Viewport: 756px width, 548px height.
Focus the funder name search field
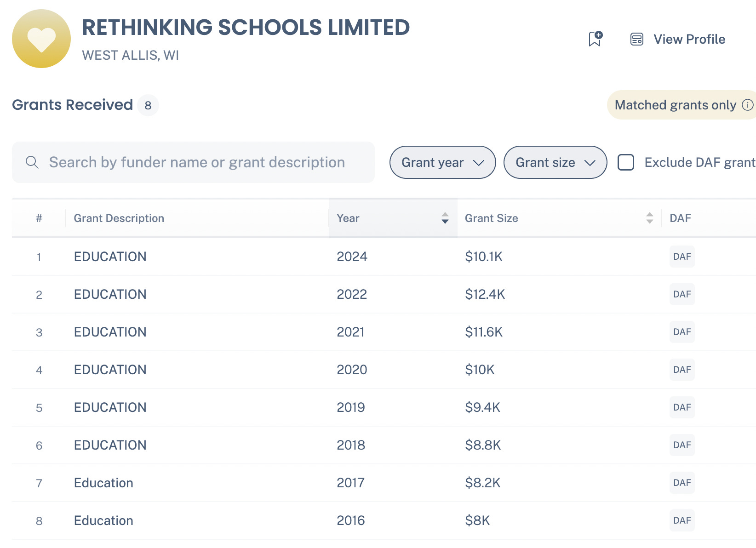pyautogui.click(x=193, y=162)
